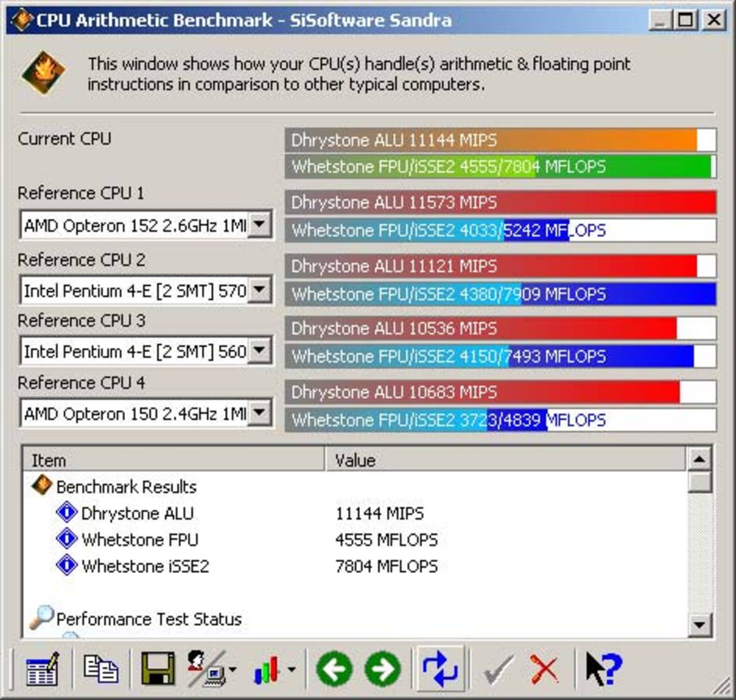Click the Dhrystone ALU 11573 MIPS bar

point(500,203)
